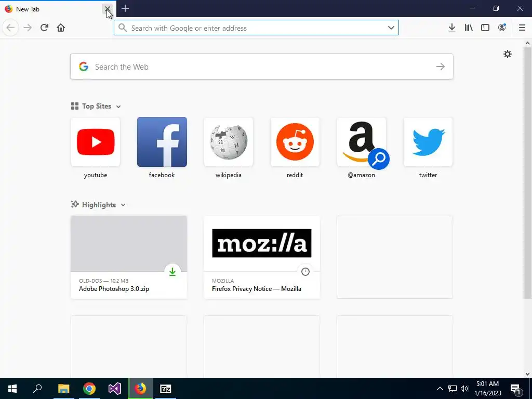
Task: Click the Top Sites heading
Action: click(96, 106)
